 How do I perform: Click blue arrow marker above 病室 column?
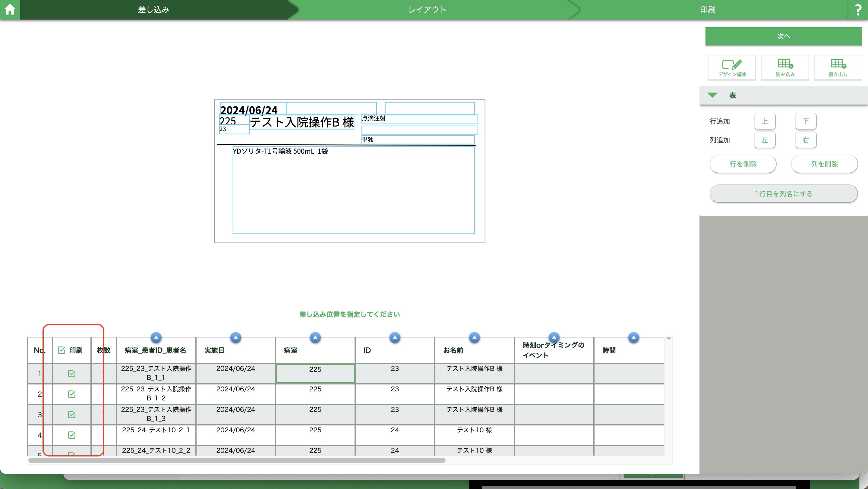[315, 337]
